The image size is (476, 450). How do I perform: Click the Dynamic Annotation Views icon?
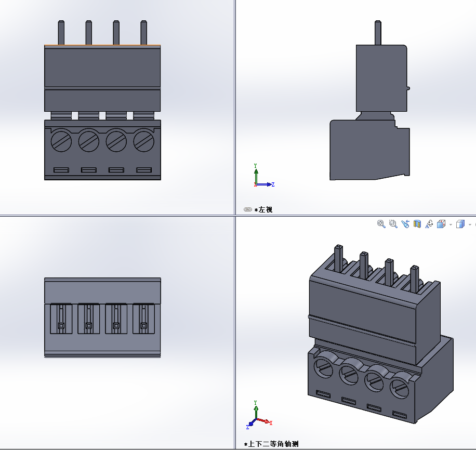[429, 224]
